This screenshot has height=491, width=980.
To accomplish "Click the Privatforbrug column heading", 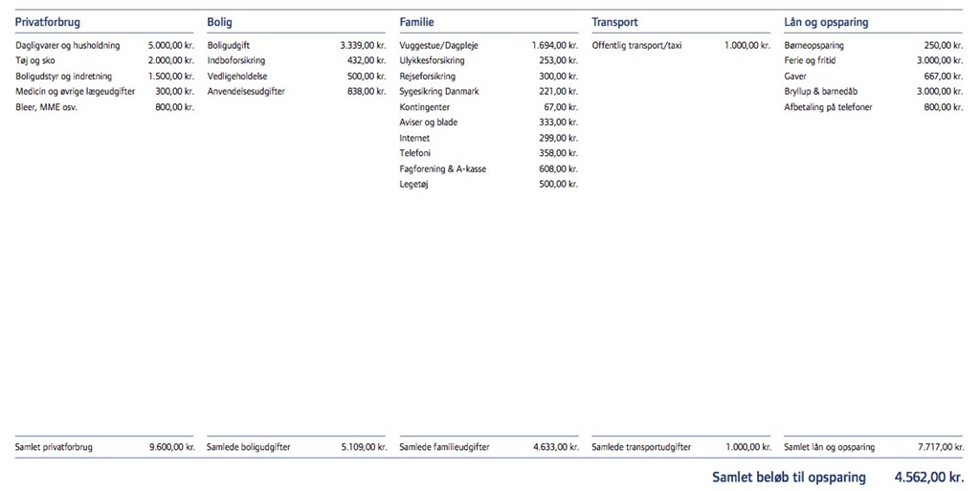I will [x=48, y=22].
